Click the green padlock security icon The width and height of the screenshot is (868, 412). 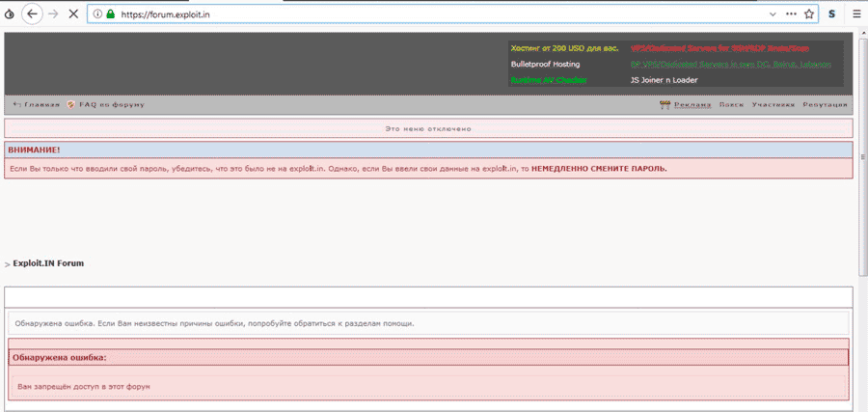[110, 14]
